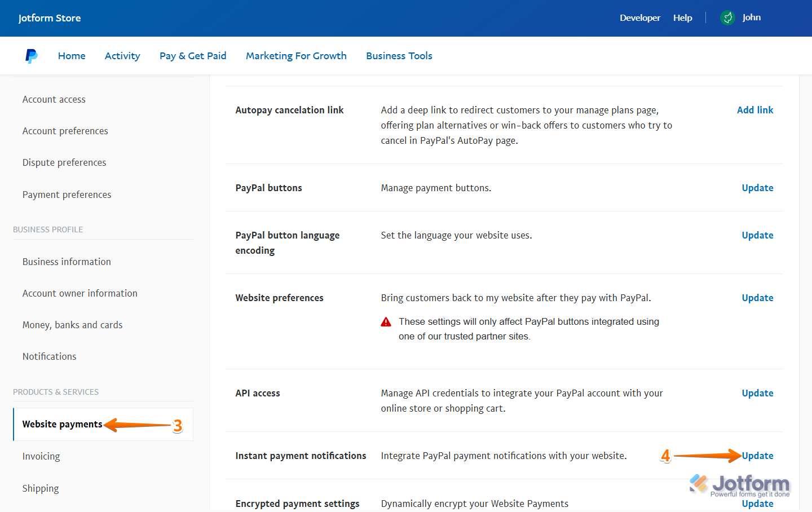Select Business Tools from the navigation

pyautogui.click(x=399, y=55)
